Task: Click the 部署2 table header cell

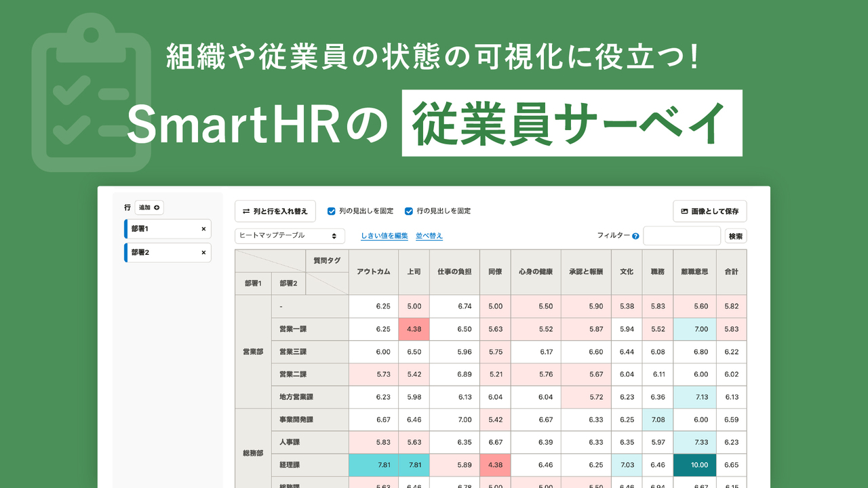Action: 288,283
